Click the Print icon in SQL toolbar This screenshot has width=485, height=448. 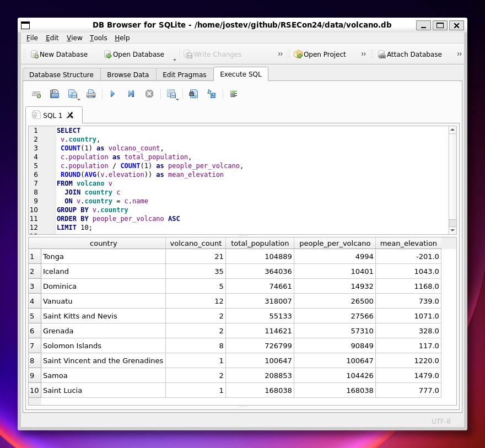coord(91,94)
